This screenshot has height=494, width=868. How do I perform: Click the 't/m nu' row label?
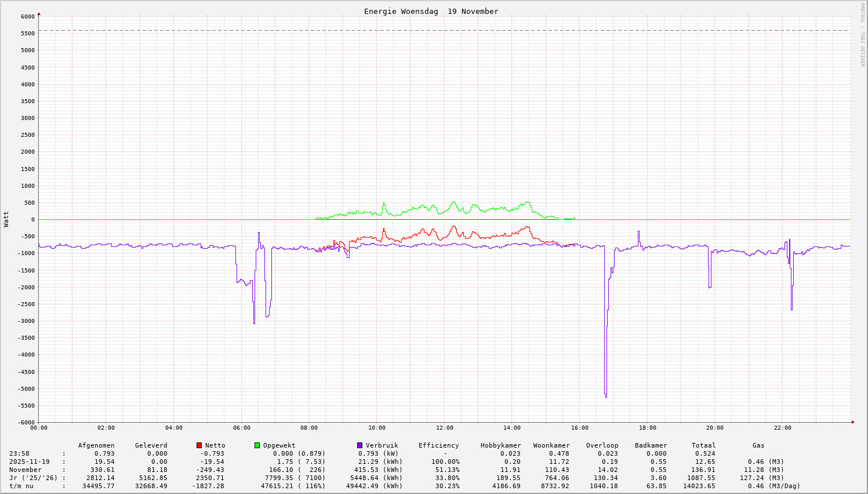point(21,486)
